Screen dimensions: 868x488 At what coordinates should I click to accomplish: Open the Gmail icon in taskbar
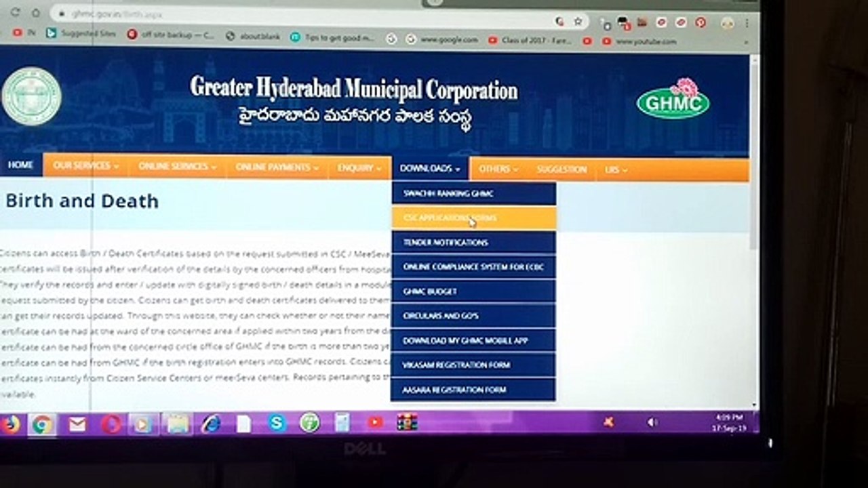pyautogui.click(x=77, y=424)
